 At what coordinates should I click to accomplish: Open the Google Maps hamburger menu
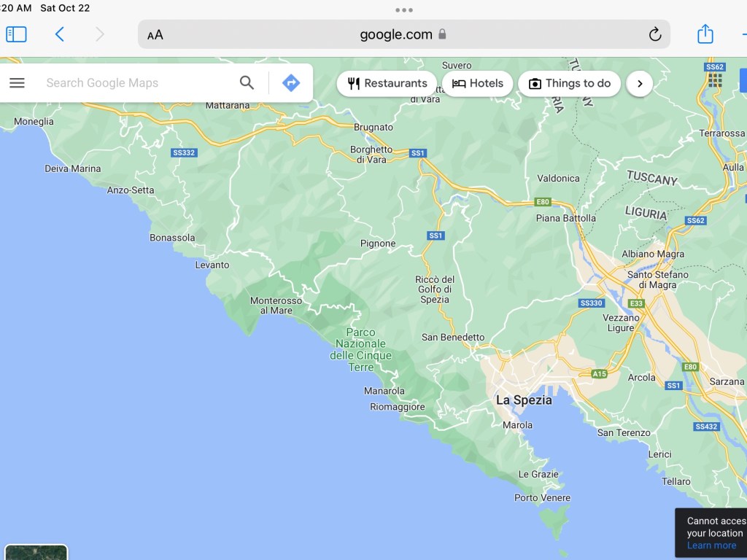(x=17, y=83)
